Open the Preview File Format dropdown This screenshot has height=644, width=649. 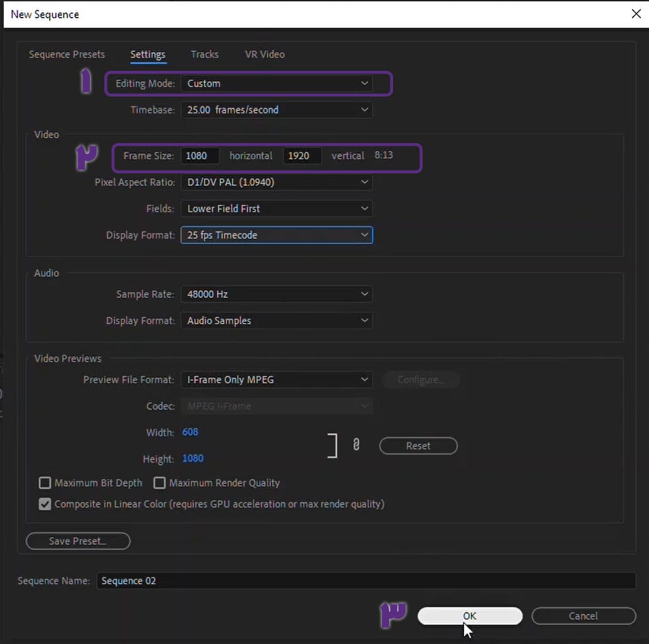tap(276, 379)
